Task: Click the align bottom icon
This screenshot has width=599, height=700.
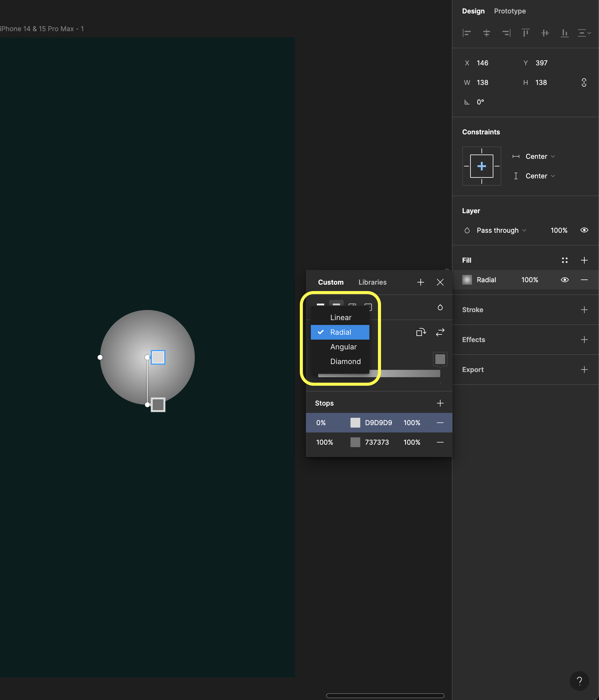Action: pos(565,33)
